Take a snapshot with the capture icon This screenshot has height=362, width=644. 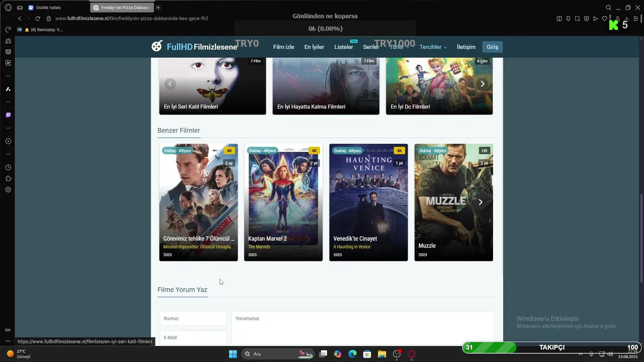point(577,19)
